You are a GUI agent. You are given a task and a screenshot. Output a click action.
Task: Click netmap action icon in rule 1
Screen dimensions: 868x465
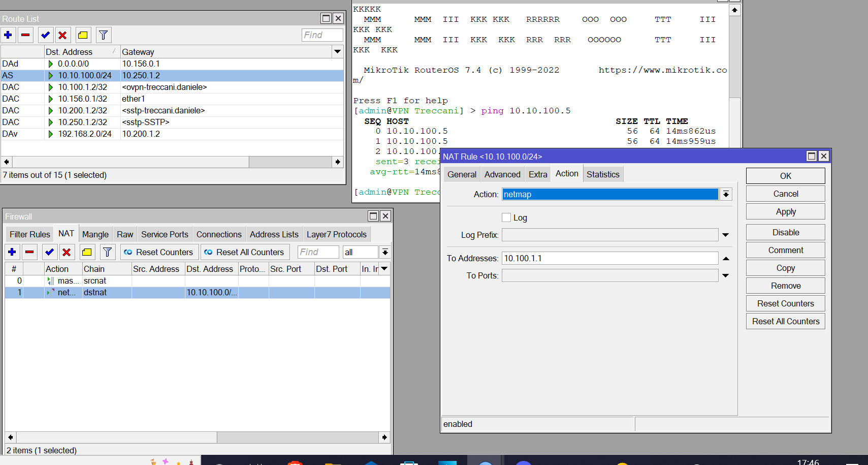tap(51, 293)
